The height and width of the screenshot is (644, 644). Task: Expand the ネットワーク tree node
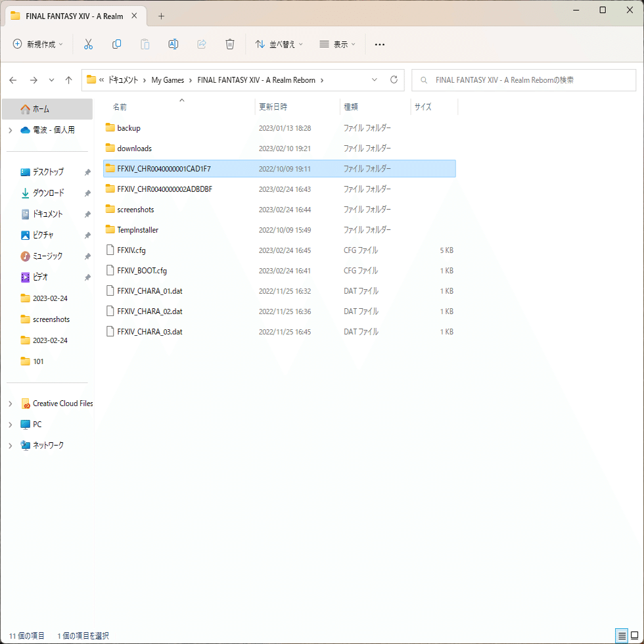(11, 446)
